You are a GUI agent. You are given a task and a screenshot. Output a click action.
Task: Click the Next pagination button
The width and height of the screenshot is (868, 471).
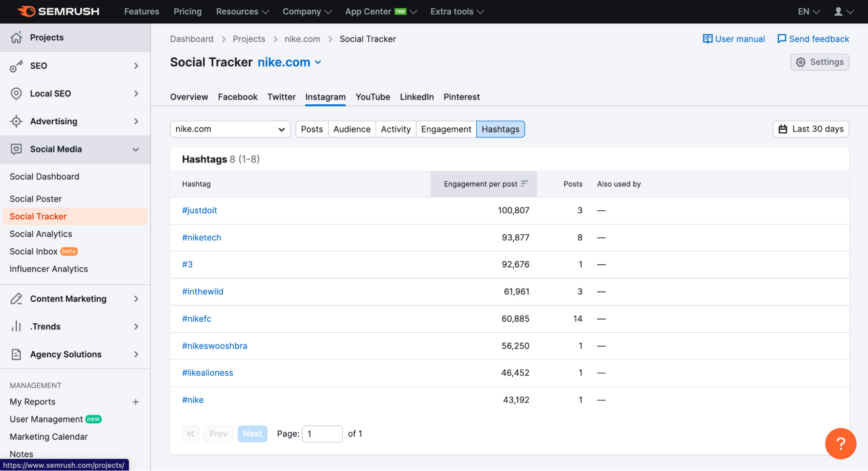click(x=252, y=434)
